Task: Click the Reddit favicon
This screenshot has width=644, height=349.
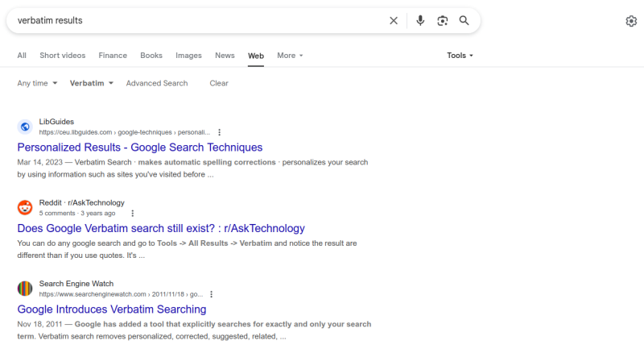Action: coord(25,208)
